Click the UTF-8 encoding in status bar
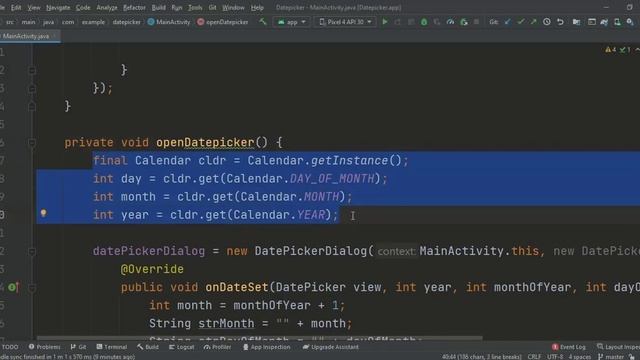 tap(555, 357)
